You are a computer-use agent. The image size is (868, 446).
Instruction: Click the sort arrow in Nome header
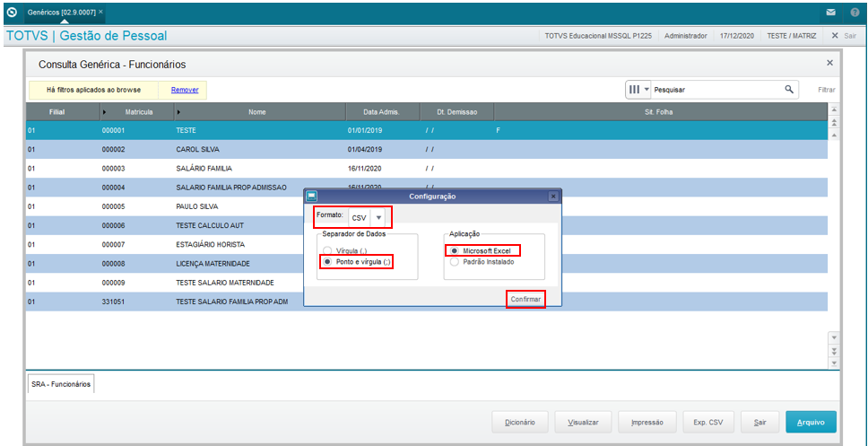[179, 112]
